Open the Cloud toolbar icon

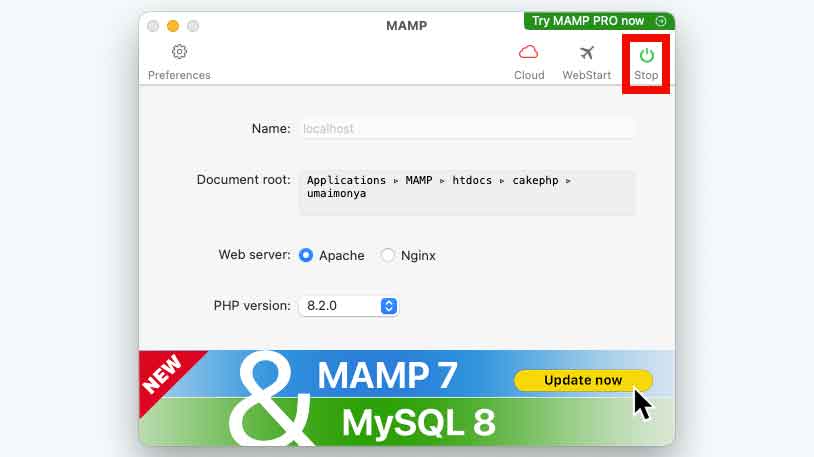tap(528, 52)
